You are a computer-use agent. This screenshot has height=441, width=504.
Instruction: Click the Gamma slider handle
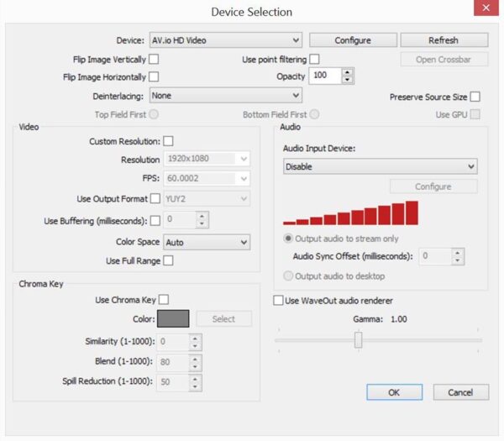(x=359, y=339)
